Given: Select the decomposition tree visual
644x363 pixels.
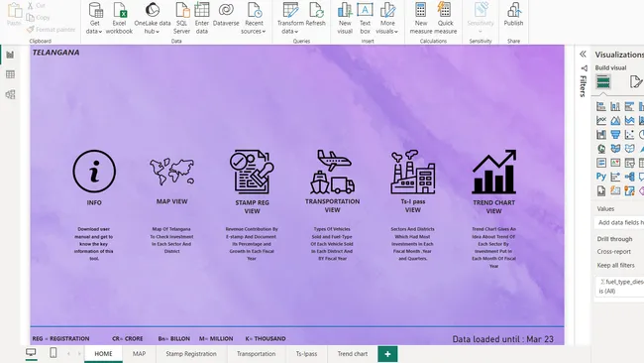Looking at the screenshot, I should 629,177.
